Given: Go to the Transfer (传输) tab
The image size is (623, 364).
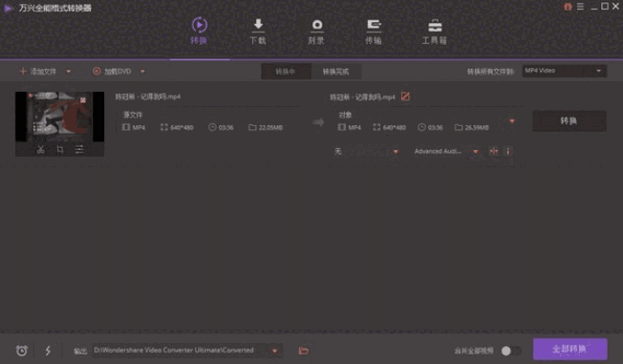Looking at the screenshot, I should [x=374, y=31].
